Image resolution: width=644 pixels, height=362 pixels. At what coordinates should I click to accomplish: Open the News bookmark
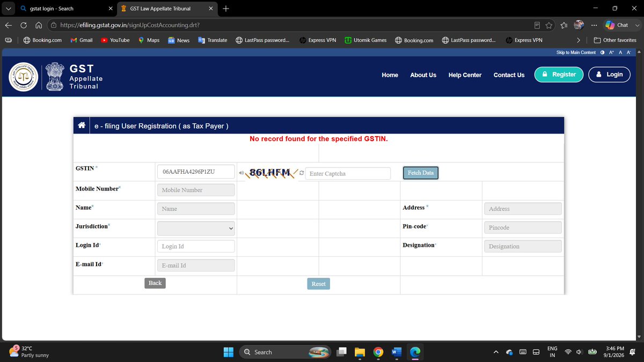[x=179, y=40]
